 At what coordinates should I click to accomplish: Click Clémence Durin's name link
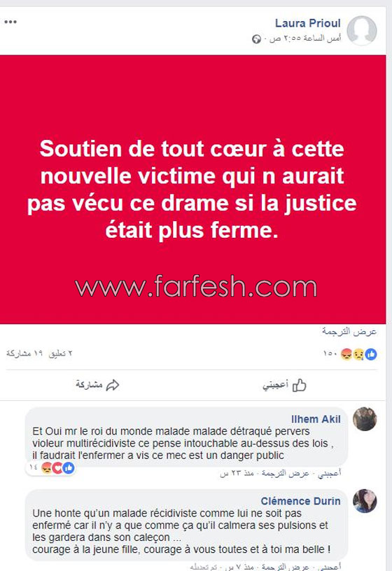pyautogui.click(x=300, y=501)
